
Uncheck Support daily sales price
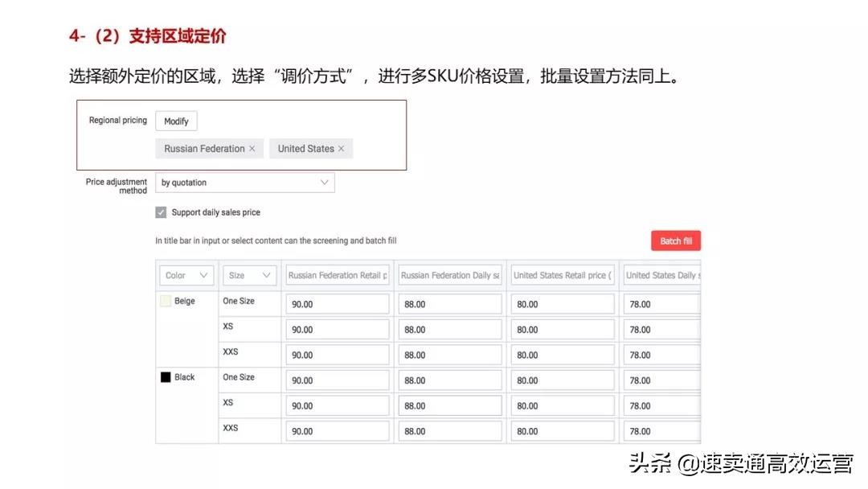(160, 212)
